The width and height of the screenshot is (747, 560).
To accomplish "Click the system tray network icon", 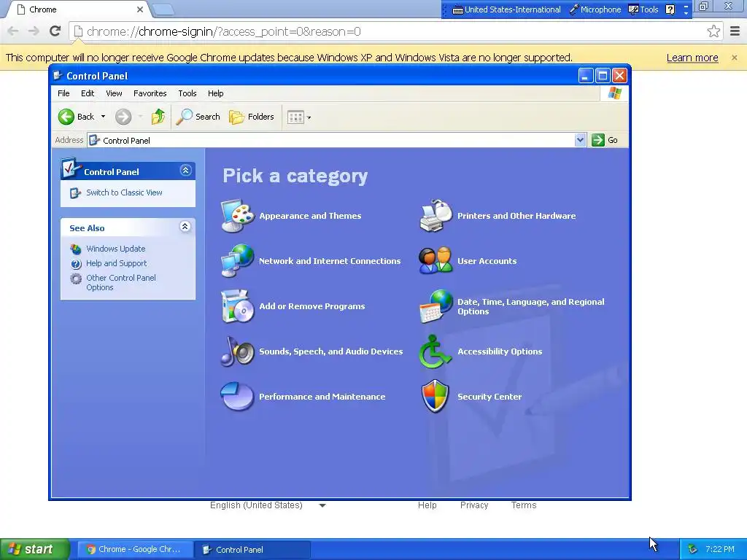I will pyautogui.click(x=692, y=549).
